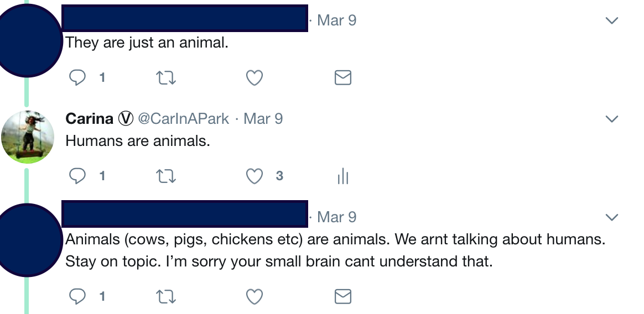Expand options menu for Carina's tweet
Image resolution: width=644 pixels, height=314 pixels.
point(611,119)
